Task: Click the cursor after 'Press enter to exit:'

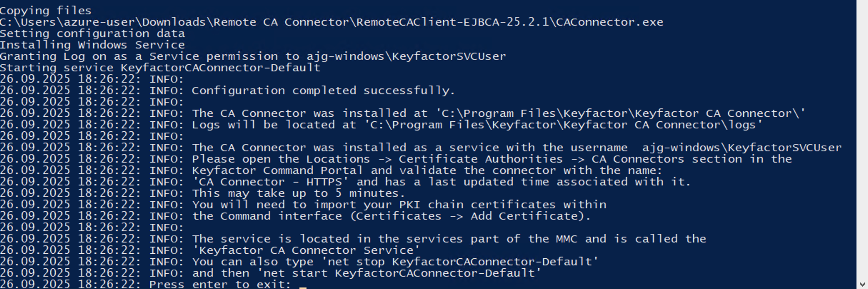Action: [303, 285]
